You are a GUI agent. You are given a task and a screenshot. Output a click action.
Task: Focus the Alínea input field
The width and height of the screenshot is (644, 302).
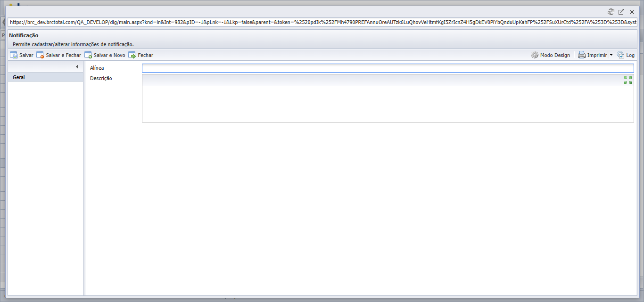(388, 68)
